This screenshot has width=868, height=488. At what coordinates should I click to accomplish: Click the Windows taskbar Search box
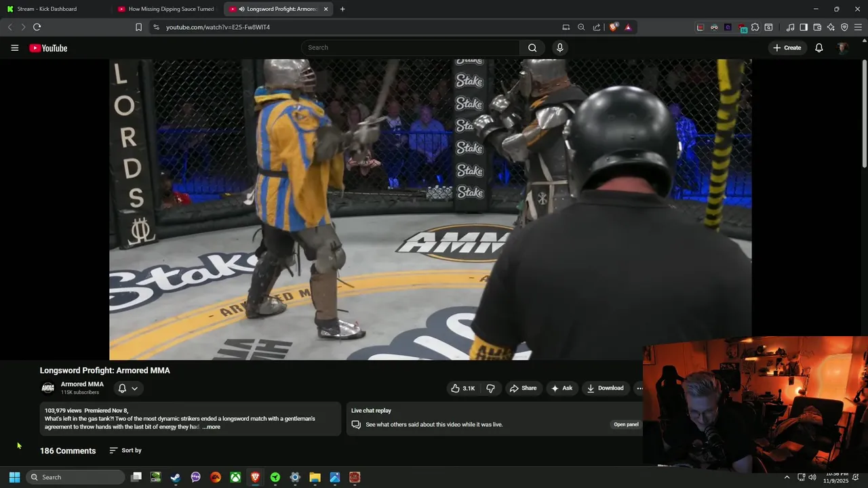pos(76,477)
